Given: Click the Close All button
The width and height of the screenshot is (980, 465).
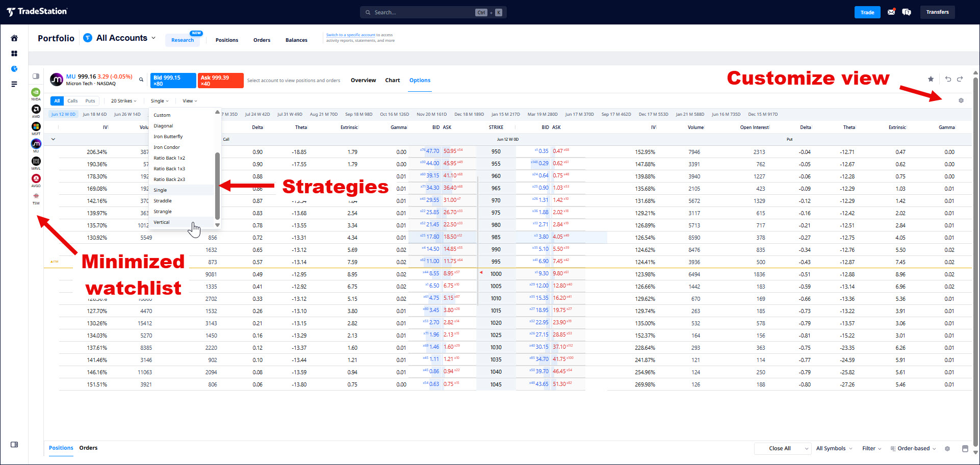Looking at the screenshot, I should (x=780, y=449).
